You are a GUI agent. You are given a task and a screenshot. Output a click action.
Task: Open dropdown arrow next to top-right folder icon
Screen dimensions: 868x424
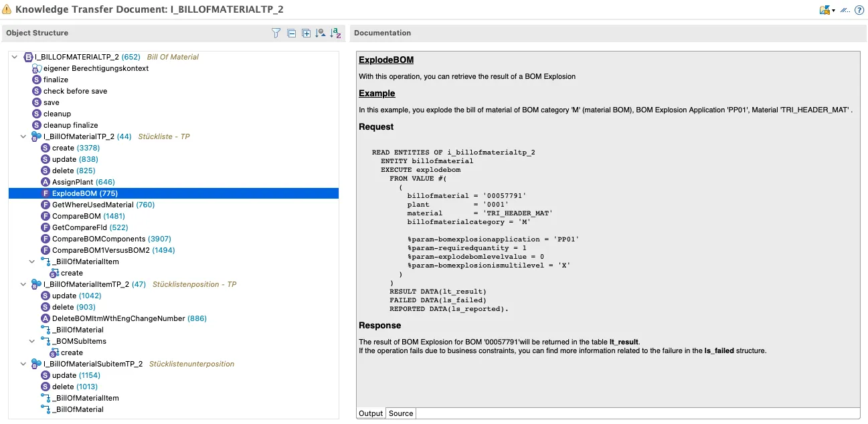(x=833, y=11)
